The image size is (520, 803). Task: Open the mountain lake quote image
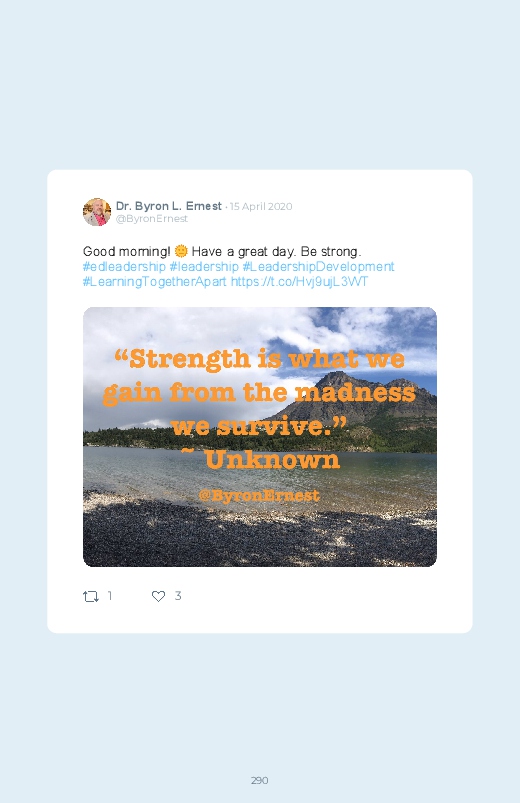pyautogui.click(x=260, y=437)
